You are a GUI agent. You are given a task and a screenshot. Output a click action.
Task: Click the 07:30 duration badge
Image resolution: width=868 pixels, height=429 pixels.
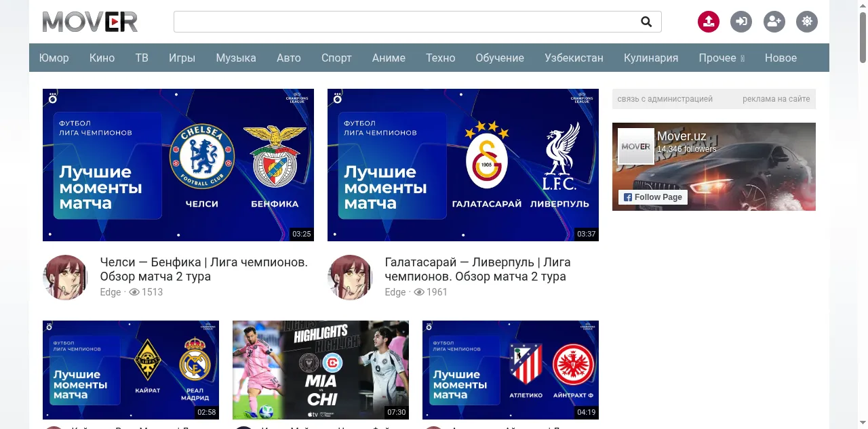pos(397,412)
